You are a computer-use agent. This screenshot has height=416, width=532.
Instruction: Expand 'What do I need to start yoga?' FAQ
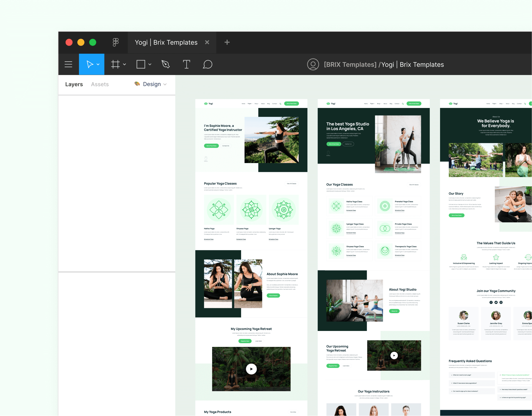(472, 375)
